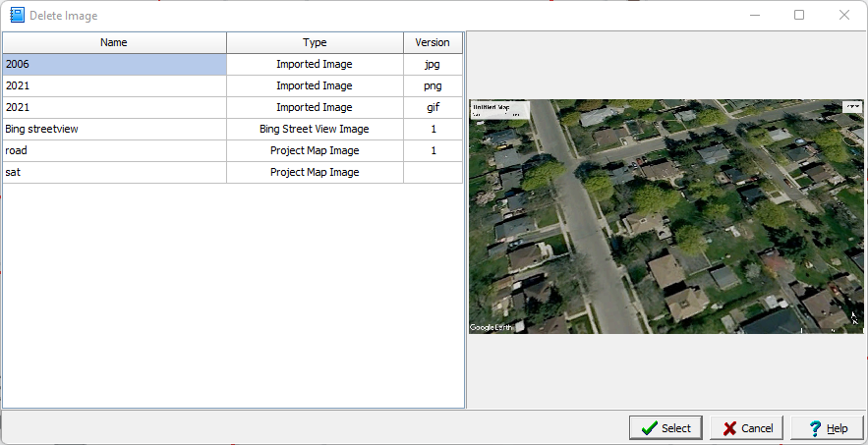Click the Bing Street View Image type cell
Image resolution: width=868 pixels, height=445 pixels.
coord(315,130)
